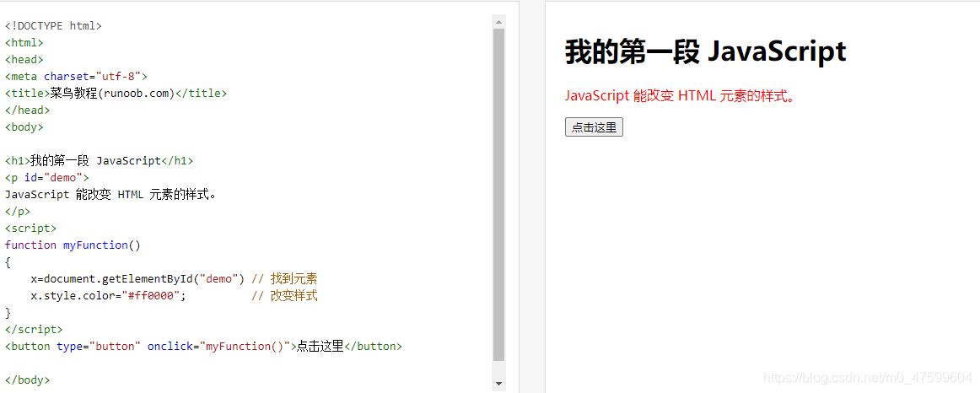Click the opening <html> tag line
Viewport: 980px width, 393px height.
click(24, 43)
